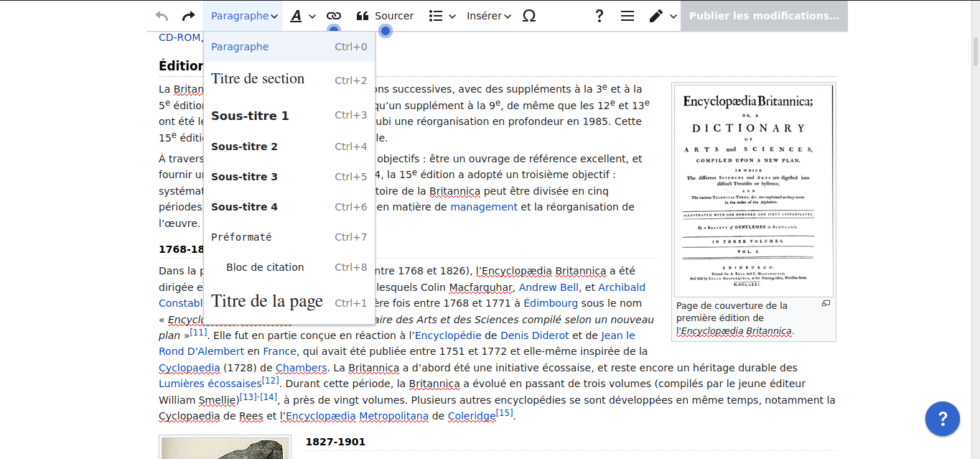Image resolution: width=980 pixels, height=459 pixels.
Task: Click reference marker [14]
Action: [269, 397]
